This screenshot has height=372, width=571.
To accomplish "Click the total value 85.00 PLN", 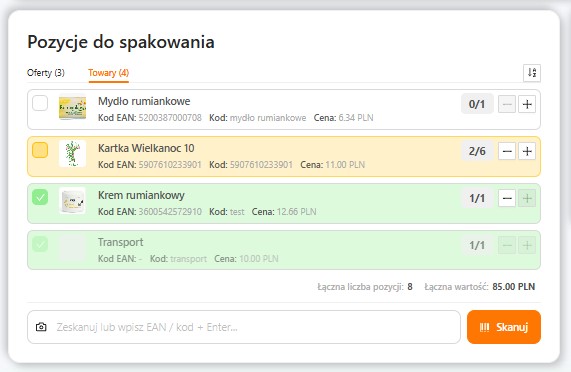I will [514, 287].
